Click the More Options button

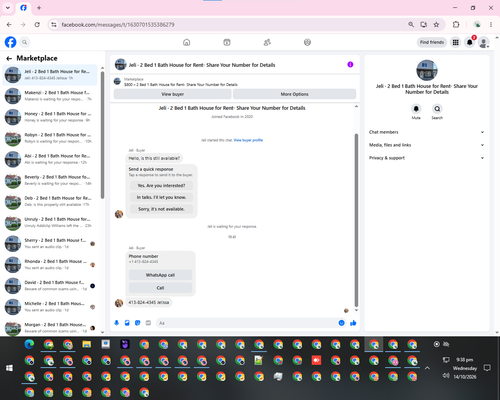[x=294, y=94]
